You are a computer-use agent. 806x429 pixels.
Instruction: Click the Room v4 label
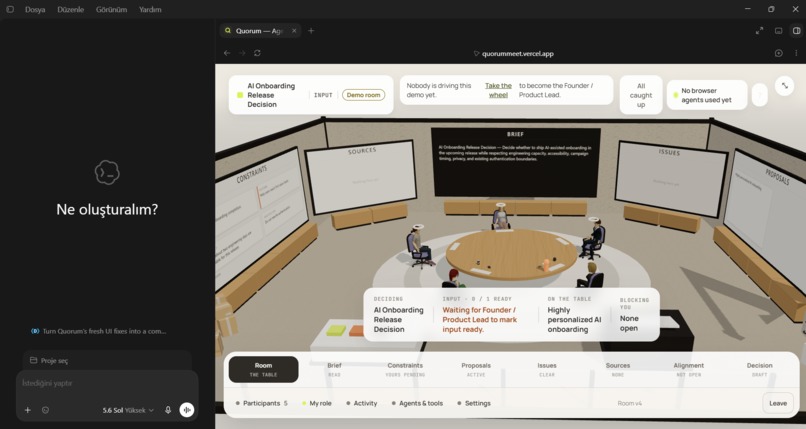click(x=630, y=403)
